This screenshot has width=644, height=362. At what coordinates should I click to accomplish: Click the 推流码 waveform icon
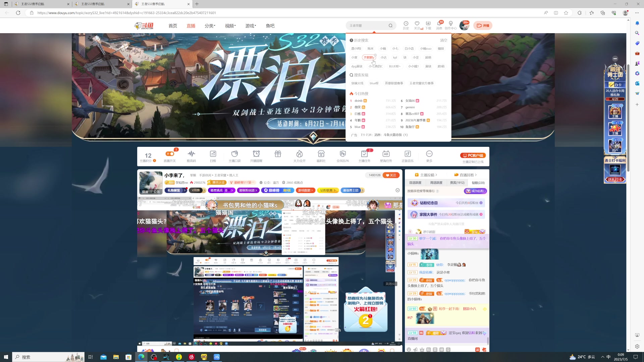coord(191,154)
